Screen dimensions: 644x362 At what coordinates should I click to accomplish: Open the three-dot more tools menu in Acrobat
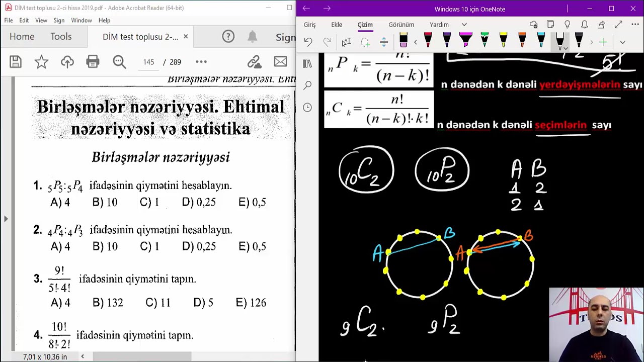[201, 62]
